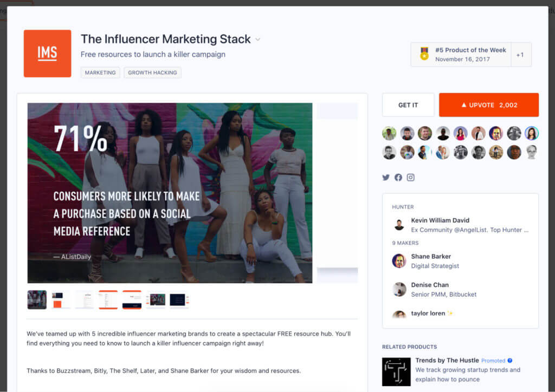Click the IMS product logo
This screenshot has width=555, height=392.
pyautogui.click(x=47, y=53)
